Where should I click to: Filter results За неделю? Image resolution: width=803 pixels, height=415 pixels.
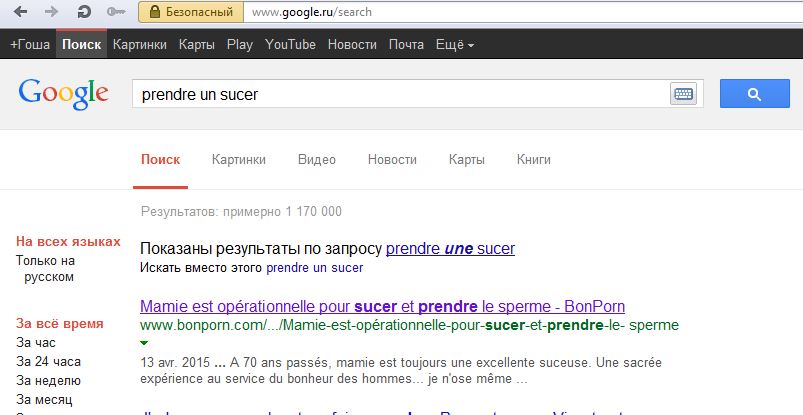(x=48, y=381)
